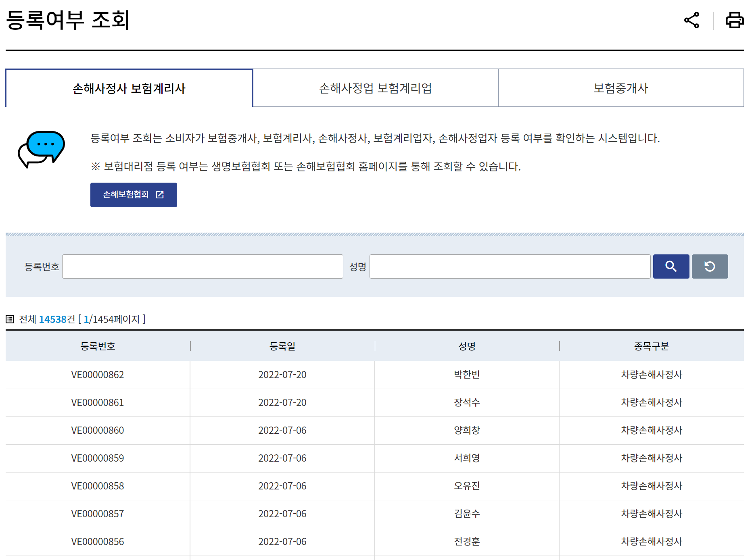Select registration number VE00000859

pos(98,458)
